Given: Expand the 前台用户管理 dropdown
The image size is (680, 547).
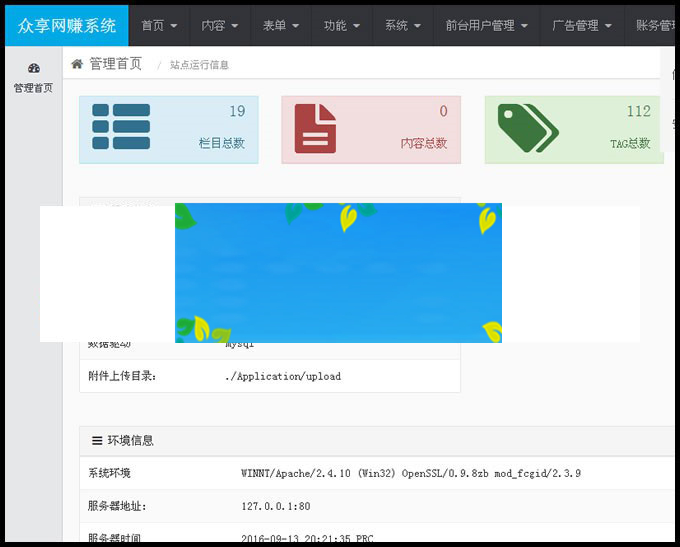Looking at the screenshot, I should click(486, 25).
